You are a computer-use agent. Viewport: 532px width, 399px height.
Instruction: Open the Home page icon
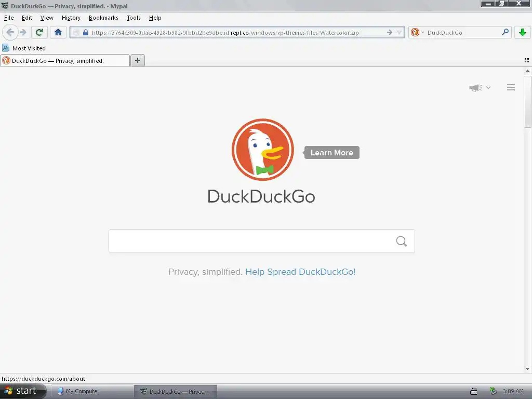click(58, 32)
